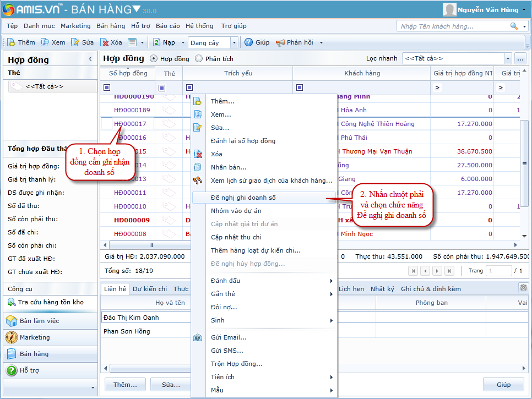Viewport: 532px width, 399px height.
Task: Select the Phân tích radio button
Action: tap(199, 58)
